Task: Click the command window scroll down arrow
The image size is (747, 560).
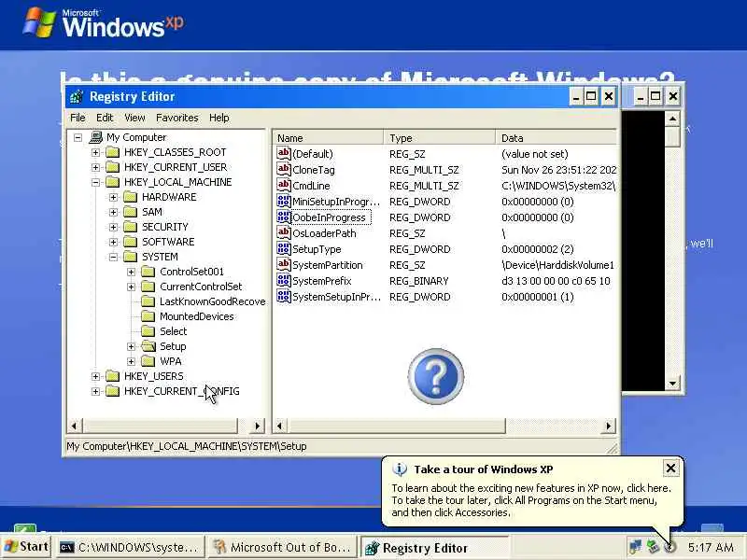Action: point(672,384)
